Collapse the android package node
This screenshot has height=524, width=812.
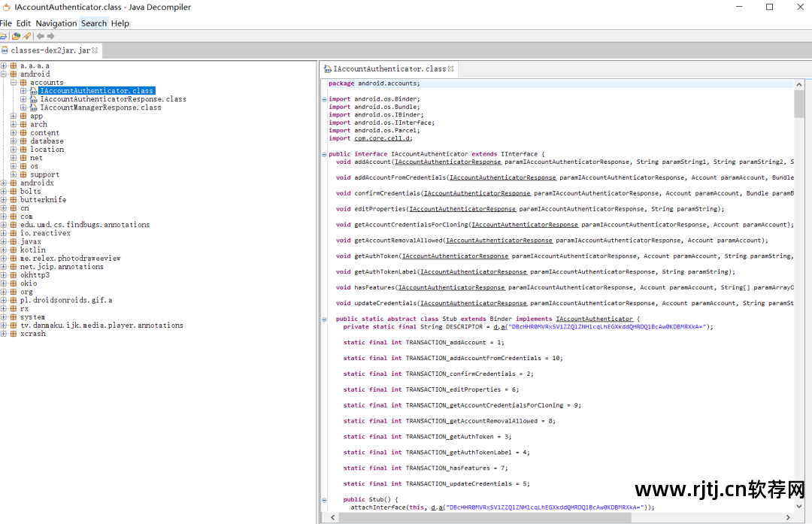click(x=4, y=74)
